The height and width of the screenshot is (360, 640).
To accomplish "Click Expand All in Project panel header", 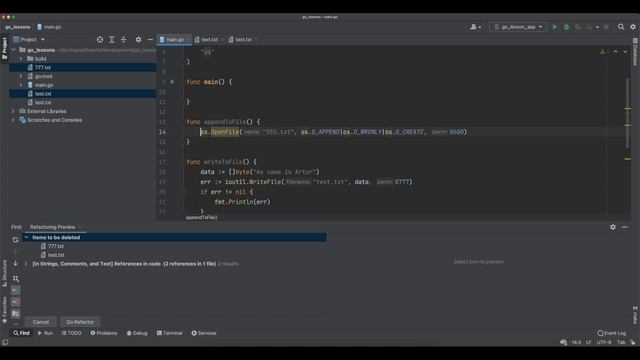I will 111,40.
